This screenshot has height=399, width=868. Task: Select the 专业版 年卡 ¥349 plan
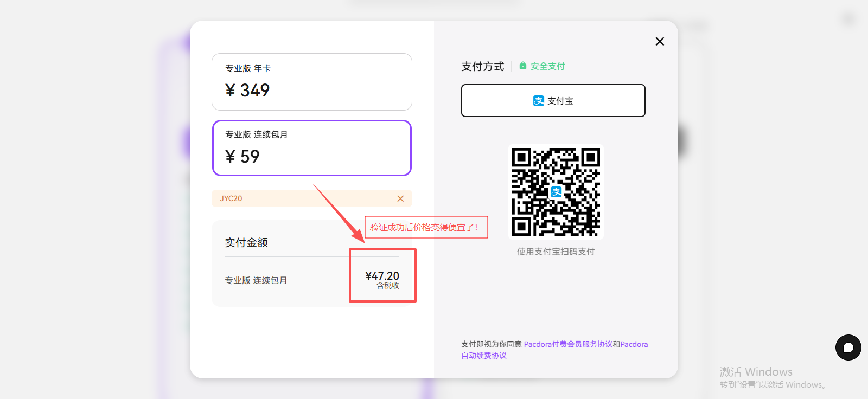[x=311, y=82]
